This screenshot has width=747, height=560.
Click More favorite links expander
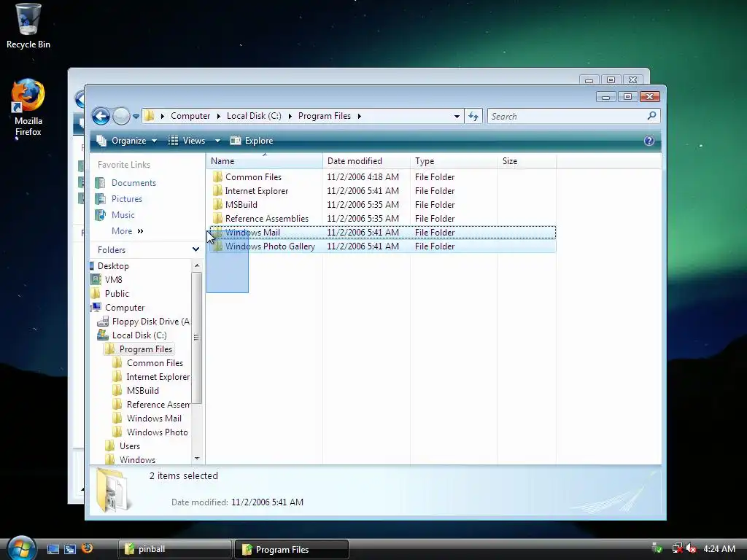[127, 231]
